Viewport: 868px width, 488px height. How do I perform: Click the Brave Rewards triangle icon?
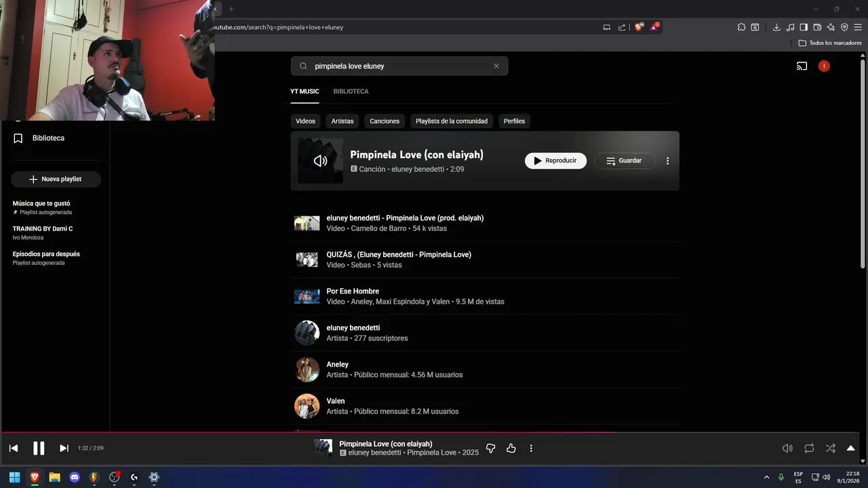(654, 27)
